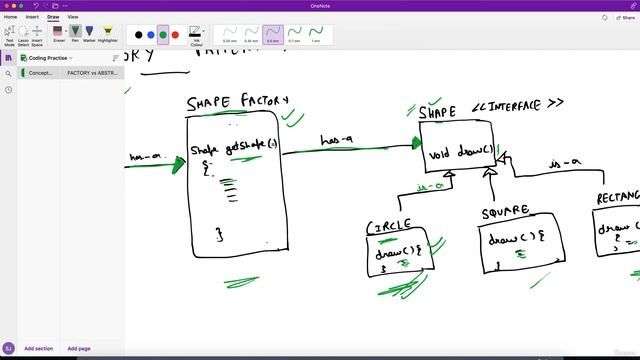Viewport: 640px width, 360px height.
Task: Open the notebook folder icon in title bar
Action: (55, 6)
